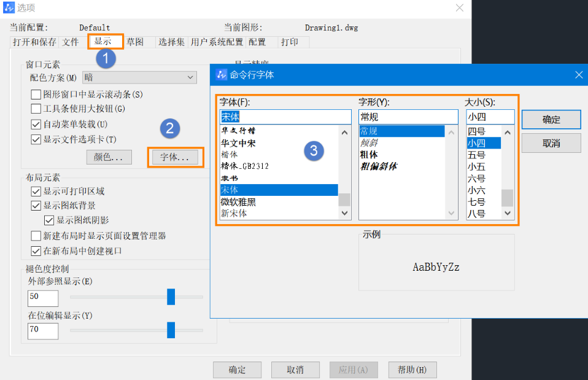Select 粗体 font style
588x380 pixels.
click(401, 155)
